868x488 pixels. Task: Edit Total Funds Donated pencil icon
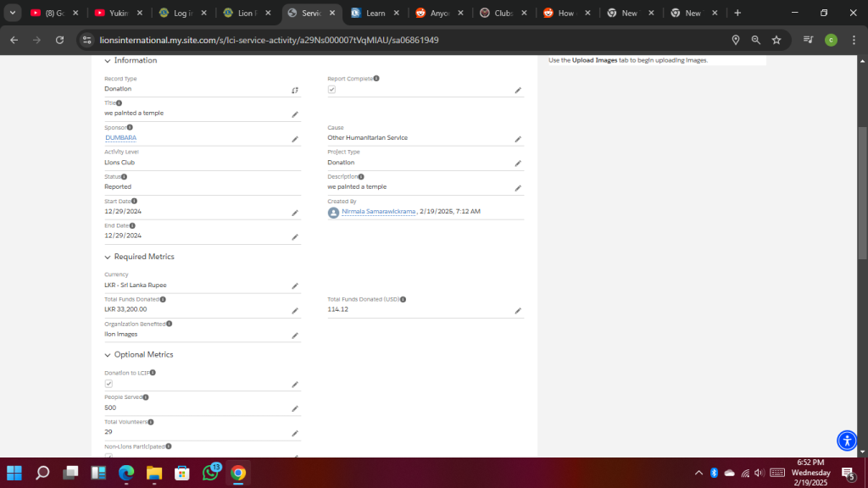pos(295,311)
